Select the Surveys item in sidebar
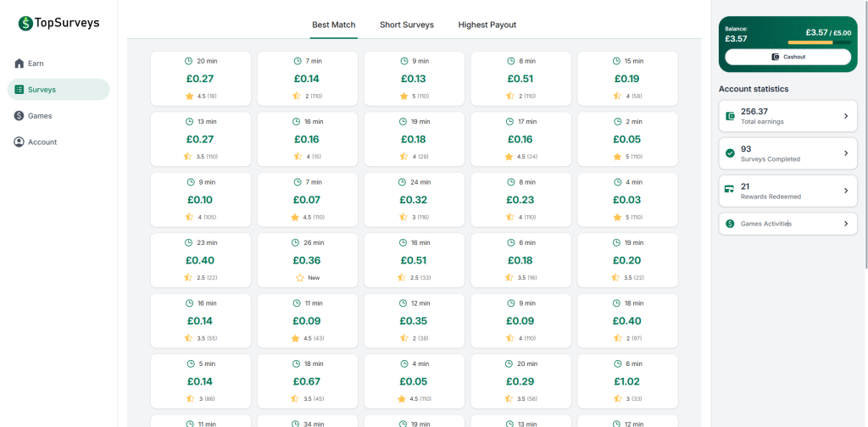Viewport: 868px width, 427px height. tap(58, 90)
